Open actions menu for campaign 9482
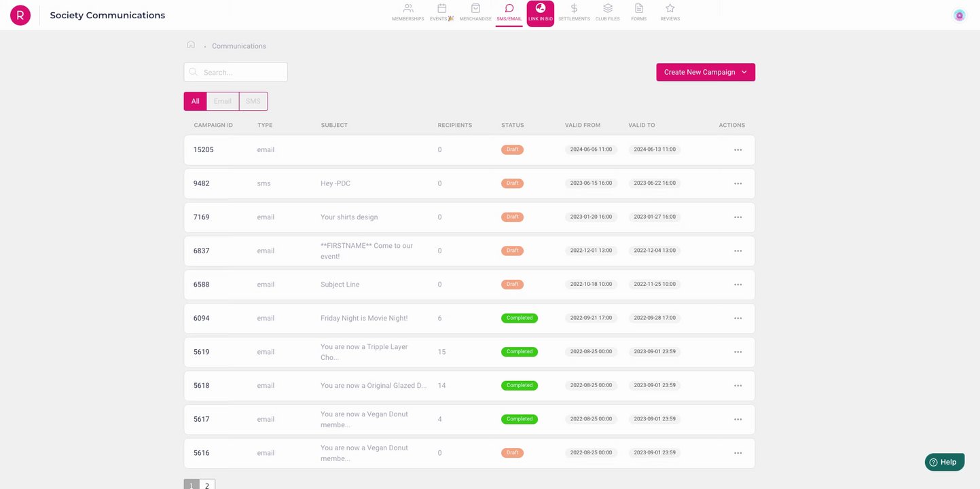 click(738, 183)
